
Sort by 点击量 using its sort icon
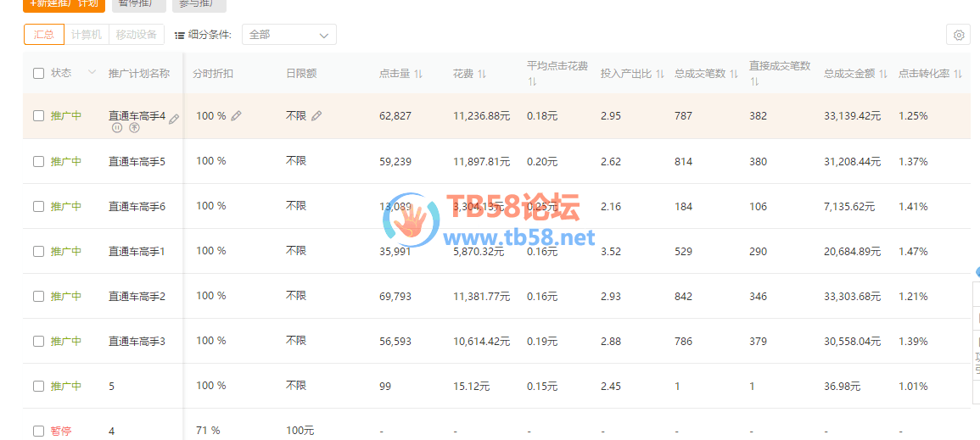pyautogui.click(x=418, y=75)
